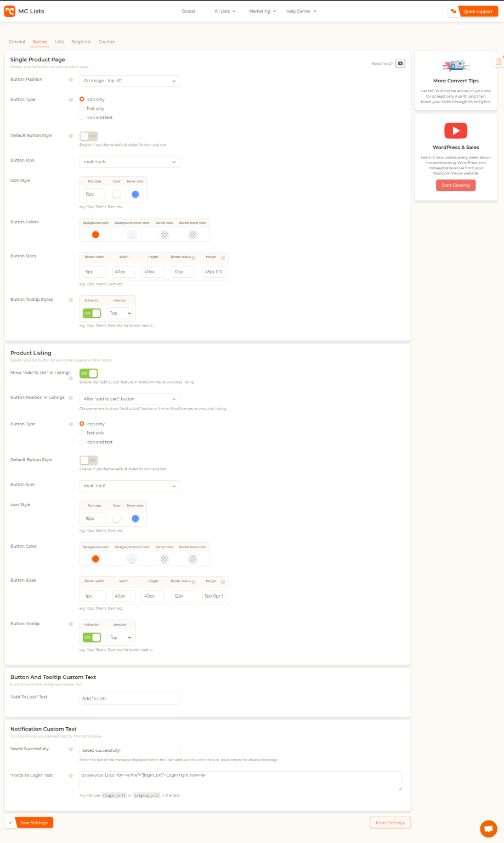Click the side note icon at right edge
This screenshot has width=504, height=843.
(x=499, y=62)
